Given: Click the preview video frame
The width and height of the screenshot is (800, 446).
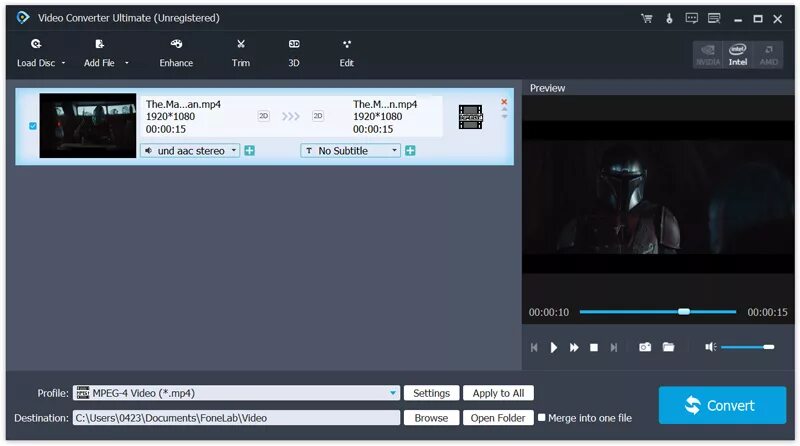Looking at the screenshot, I should [x=658, y=197].
